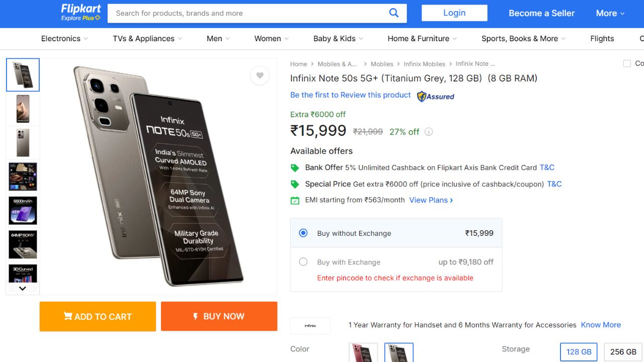Click the Flipkart logo

pyautogui.click(x=80, y=13)
